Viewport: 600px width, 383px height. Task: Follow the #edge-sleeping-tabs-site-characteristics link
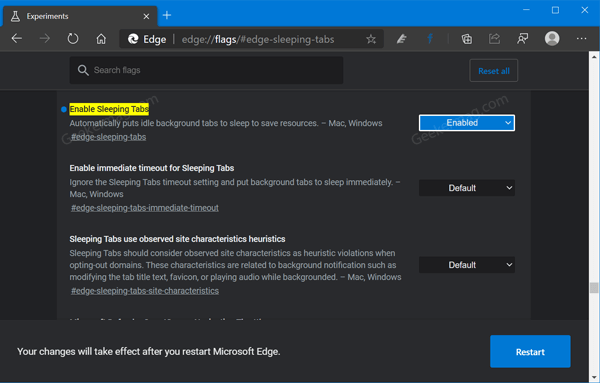(145, 291)
